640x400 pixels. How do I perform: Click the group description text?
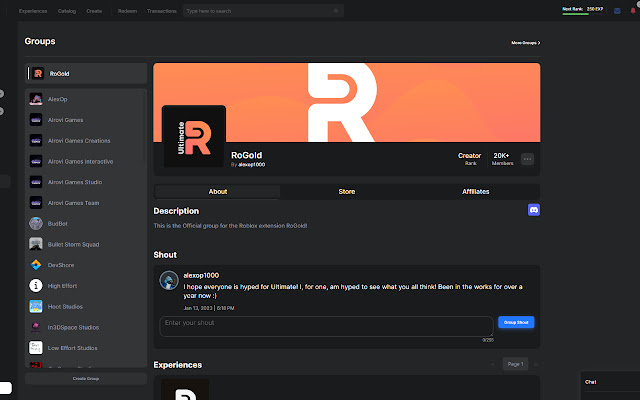[x=230, y=225]
